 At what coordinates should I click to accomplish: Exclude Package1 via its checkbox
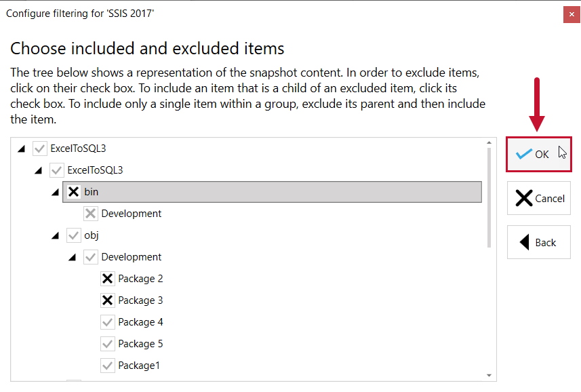coord(108,366)
